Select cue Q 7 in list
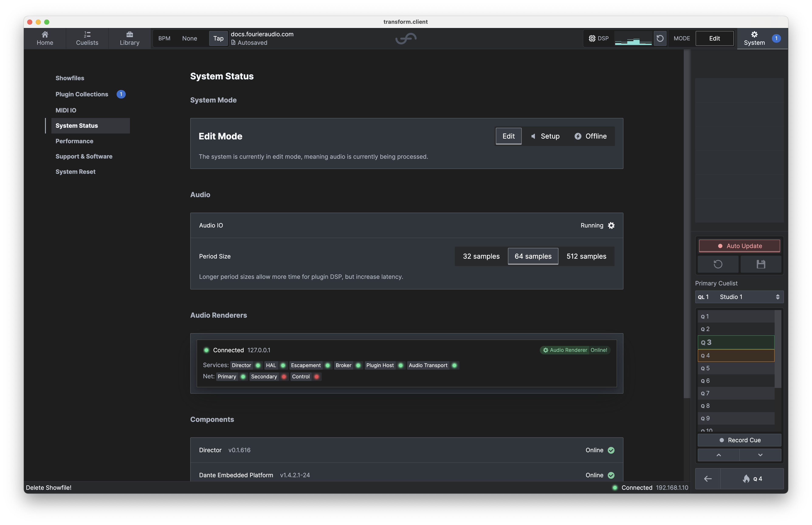This screenshot has width=812, height=525. point(736,393)
